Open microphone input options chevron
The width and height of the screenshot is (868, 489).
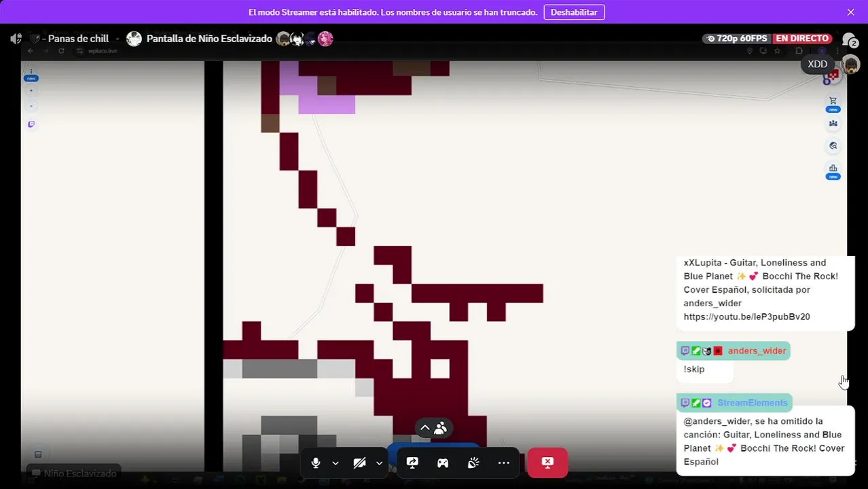click(336, 463)
